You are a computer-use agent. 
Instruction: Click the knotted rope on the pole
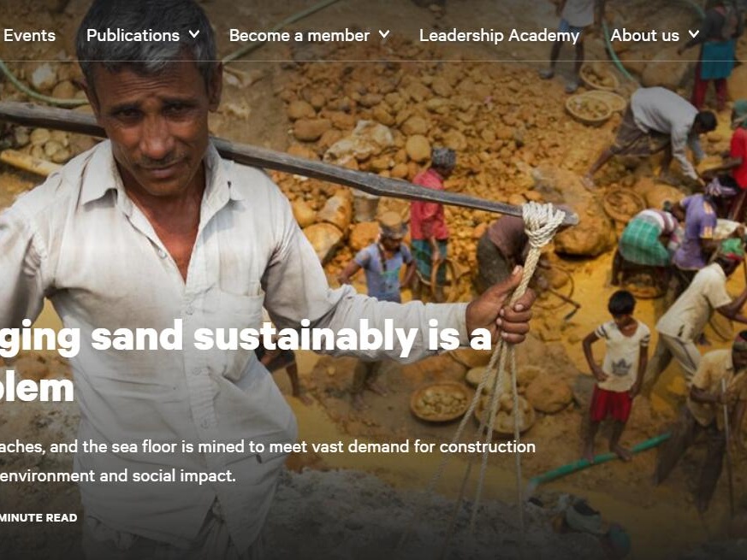[542, 225]
